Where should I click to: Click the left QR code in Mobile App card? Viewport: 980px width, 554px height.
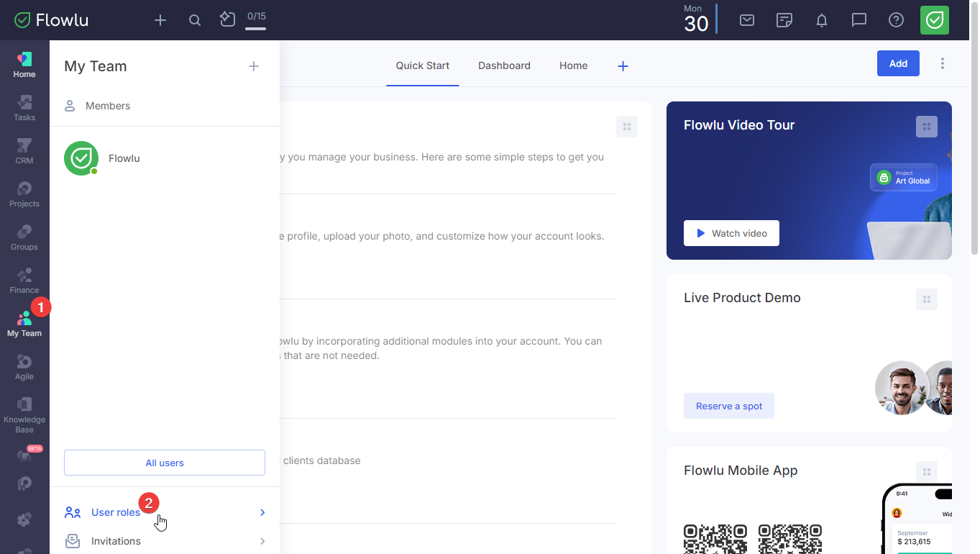715,539
